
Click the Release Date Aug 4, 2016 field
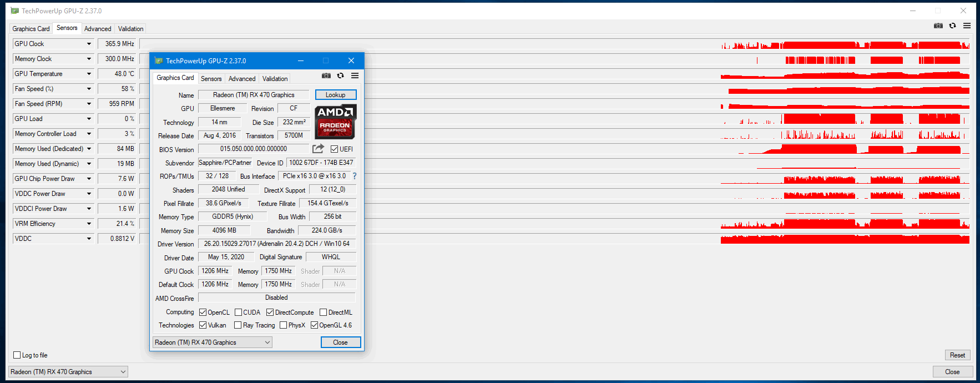pyautogui.click(x=219, y=135)
